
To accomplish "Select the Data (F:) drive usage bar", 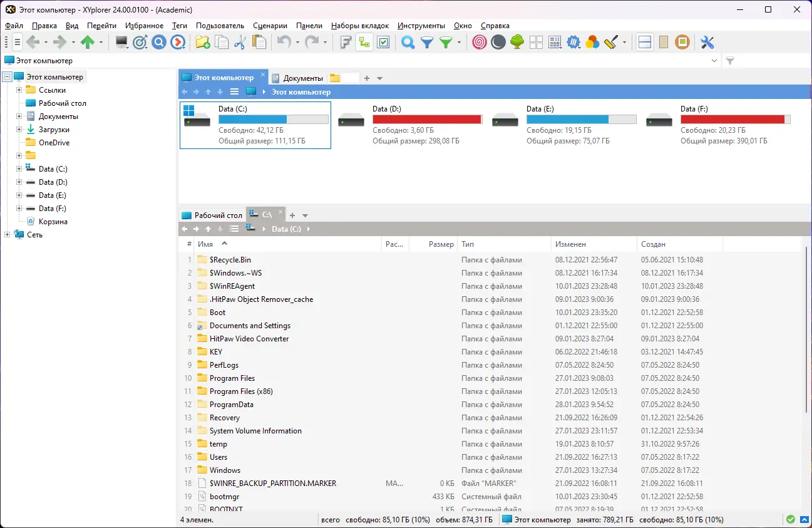I will pyautogui.click(x=735, y=119).
